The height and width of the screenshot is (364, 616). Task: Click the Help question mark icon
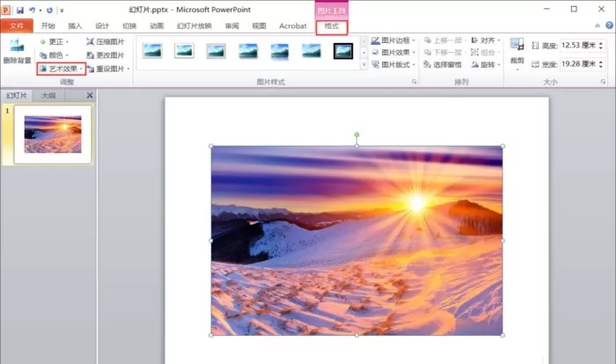coord(609,25)
